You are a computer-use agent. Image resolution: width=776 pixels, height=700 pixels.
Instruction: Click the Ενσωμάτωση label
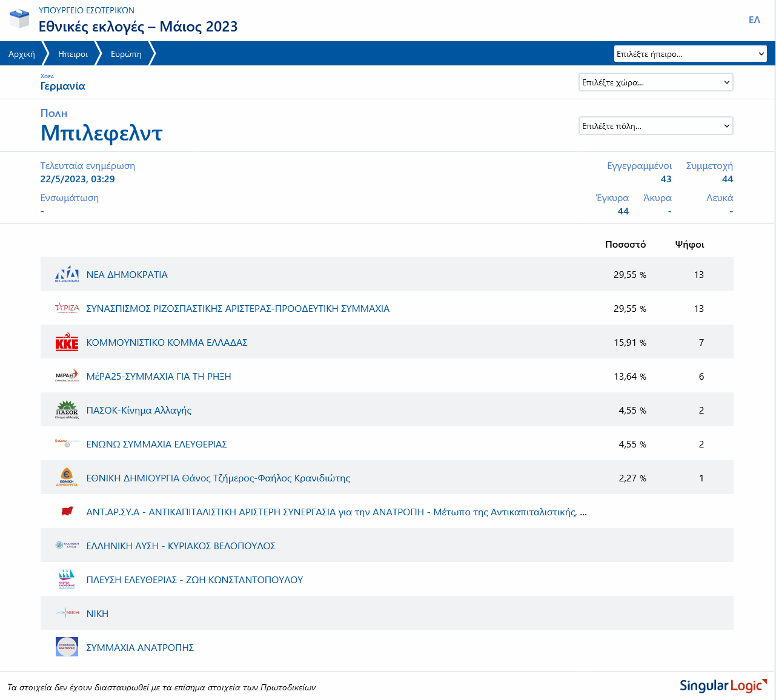click(x=70, y=198)
